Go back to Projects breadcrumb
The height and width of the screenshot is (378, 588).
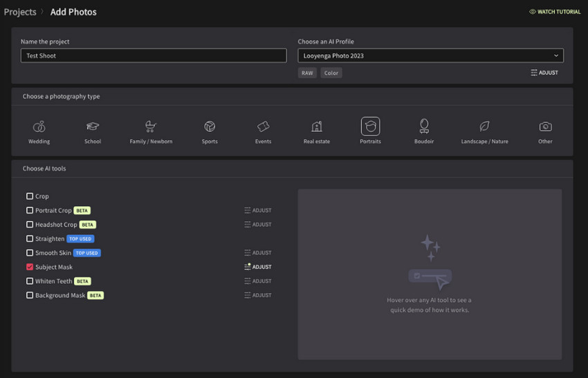20,12
